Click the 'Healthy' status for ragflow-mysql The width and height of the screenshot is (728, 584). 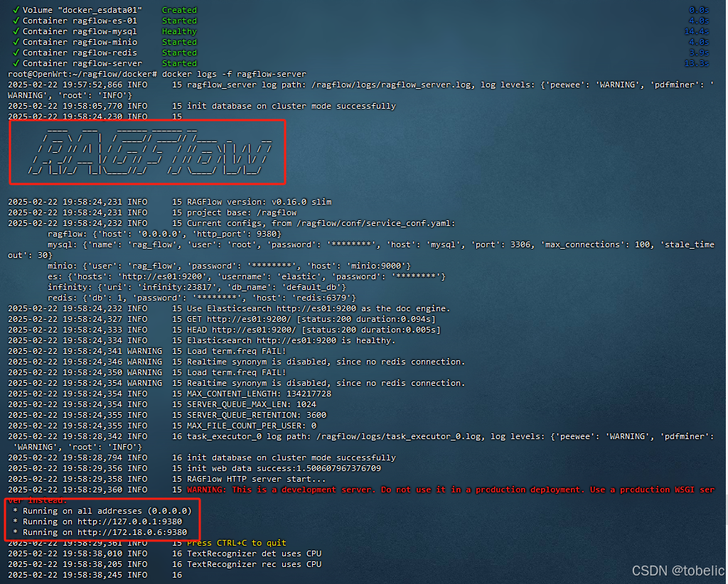(179, 31)
